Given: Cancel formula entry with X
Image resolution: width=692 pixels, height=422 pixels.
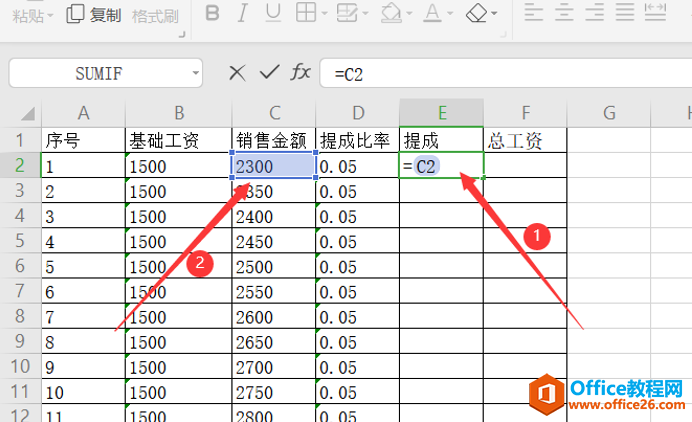Looking at the screenshot, I should coord(237,73).
